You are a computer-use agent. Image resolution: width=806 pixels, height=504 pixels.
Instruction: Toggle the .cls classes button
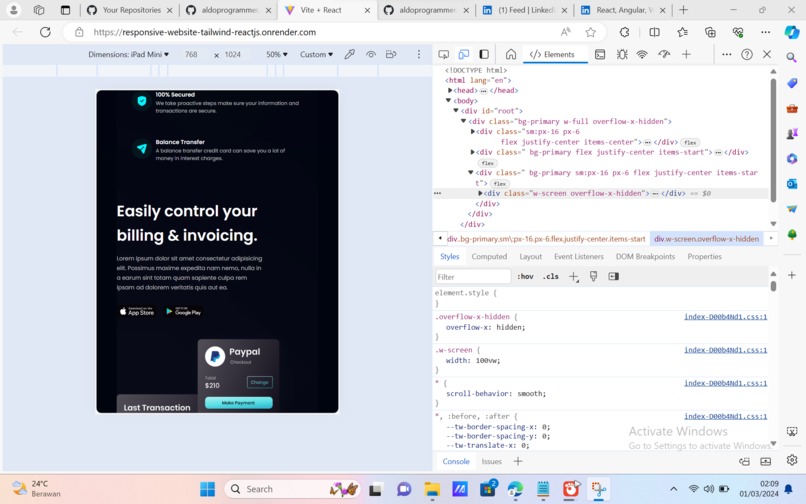551,277
